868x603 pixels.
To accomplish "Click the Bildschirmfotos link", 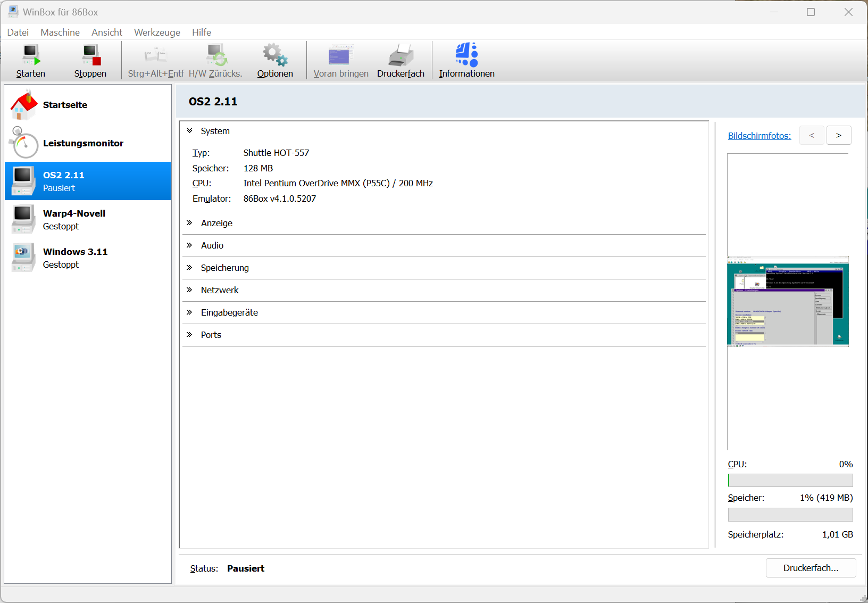I will point(759,136).
